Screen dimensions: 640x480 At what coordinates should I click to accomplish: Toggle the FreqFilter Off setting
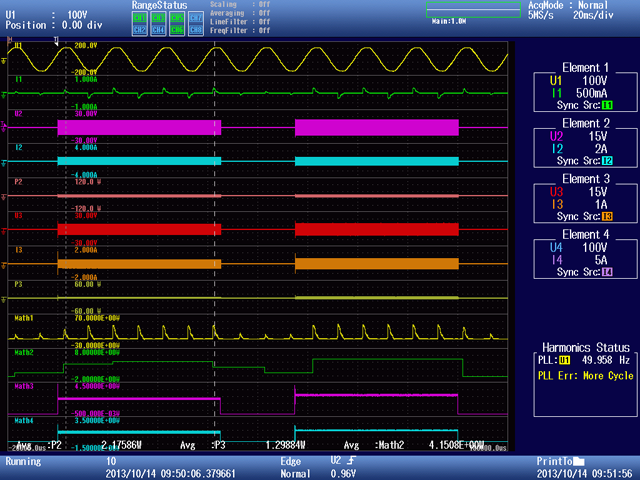point(240,31)
